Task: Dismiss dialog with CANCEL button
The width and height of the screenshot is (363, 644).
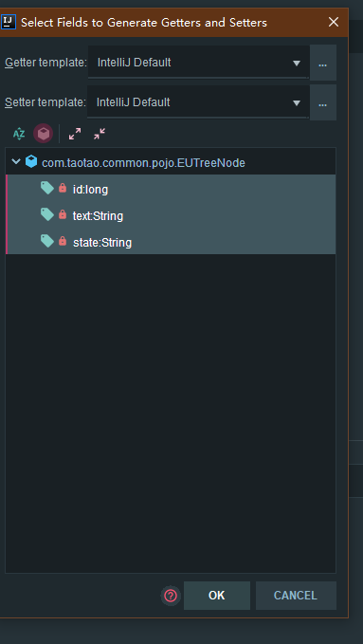Action: (296, 596)
